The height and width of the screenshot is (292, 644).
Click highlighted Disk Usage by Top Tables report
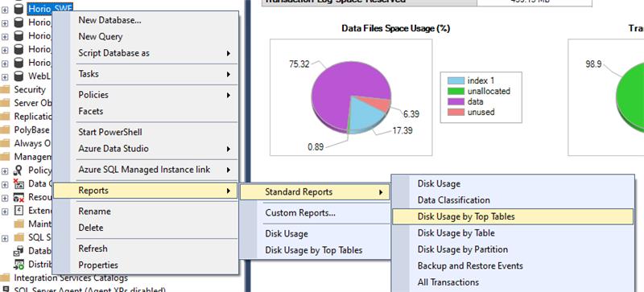[x=513, y=216]
